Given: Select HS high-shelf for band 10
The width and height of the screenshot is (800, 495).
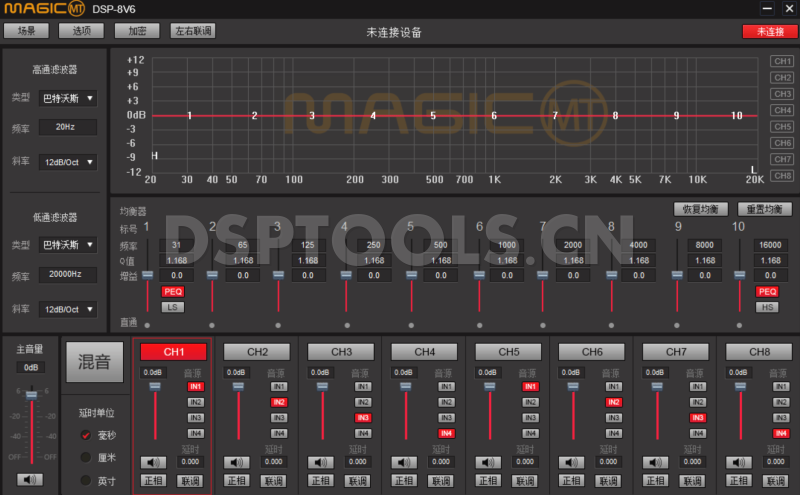Looking at the screenshot, I should tap(767, 307).
